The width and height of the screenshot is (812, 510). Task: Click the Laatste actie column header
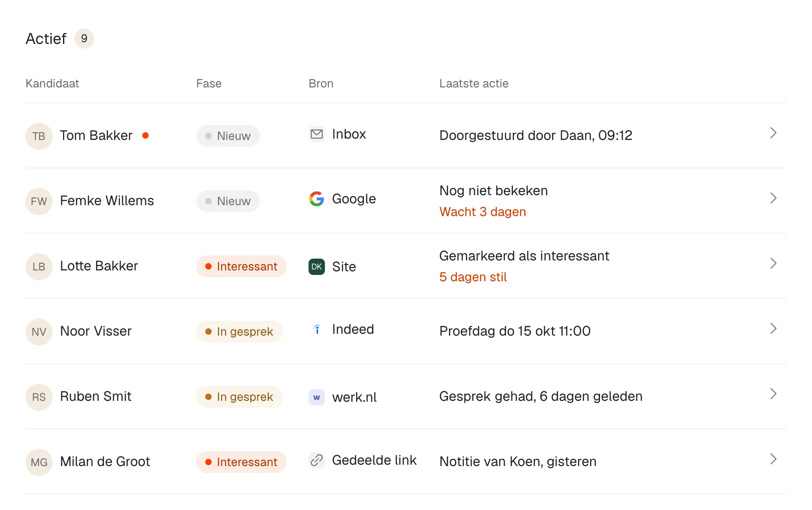click(474, 83)
